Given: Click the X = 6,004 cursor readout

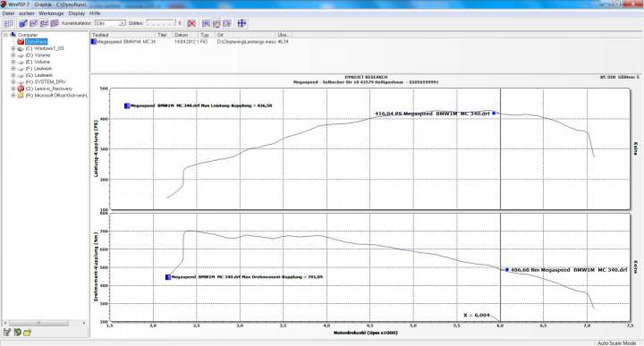Looking at the screenshot, I should click(477, 316).
